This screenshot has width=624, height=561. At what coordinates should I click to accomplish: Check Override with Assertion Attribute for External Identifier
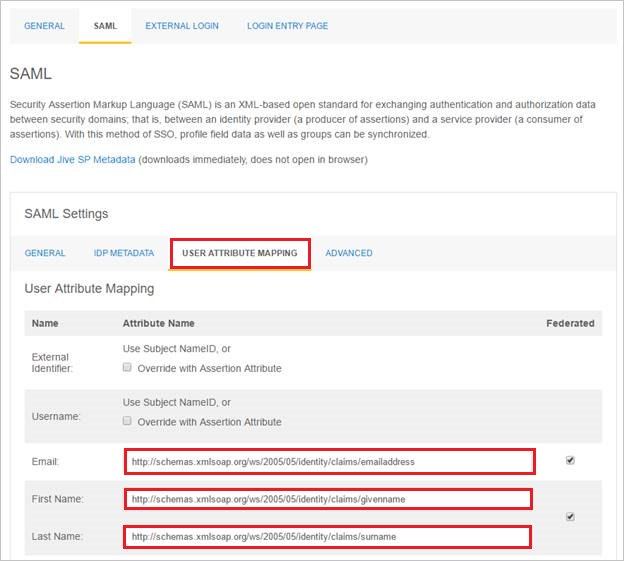(127, 367)
